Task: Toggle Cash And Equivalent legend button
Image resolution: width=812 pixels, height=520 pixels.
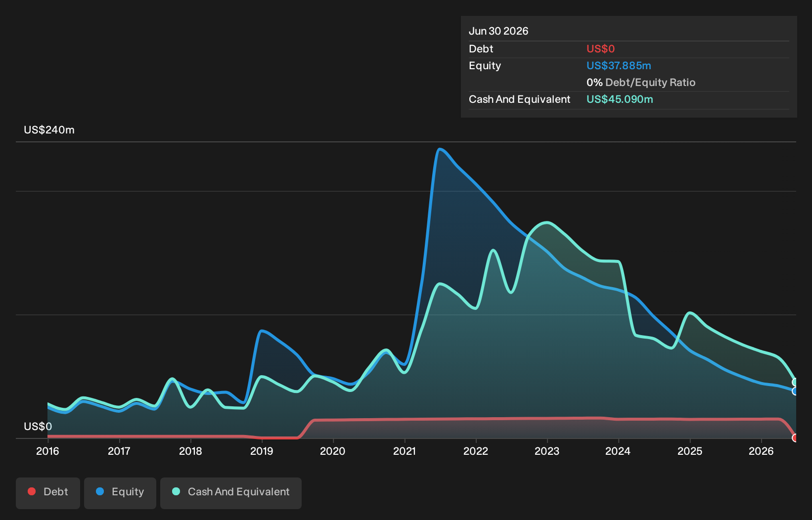Action: (x=231, y=493)
